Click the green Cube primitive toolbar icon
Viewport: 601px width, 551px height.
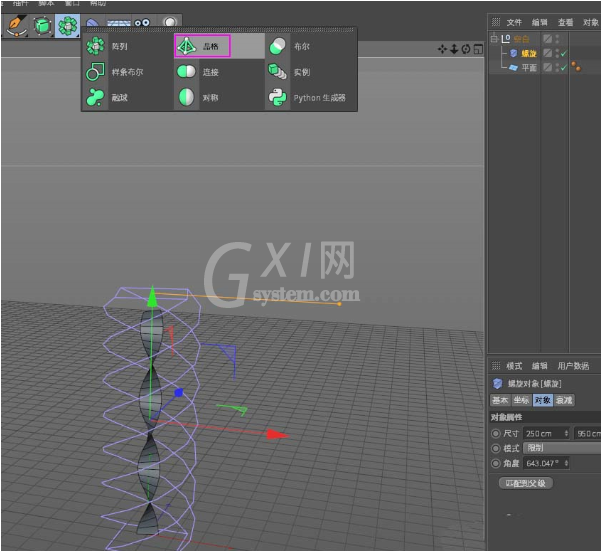[42, 26]
